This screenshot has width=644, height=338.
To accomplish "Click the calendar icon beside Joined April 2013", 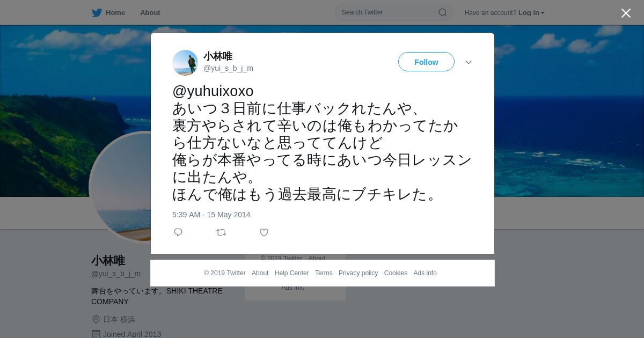I will 96,334.
